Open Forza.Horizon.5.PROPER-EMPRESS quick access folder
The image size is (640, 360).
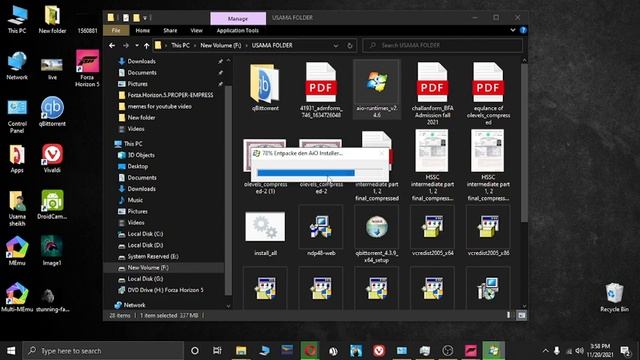pyautogui.click(x=170, y=95)
